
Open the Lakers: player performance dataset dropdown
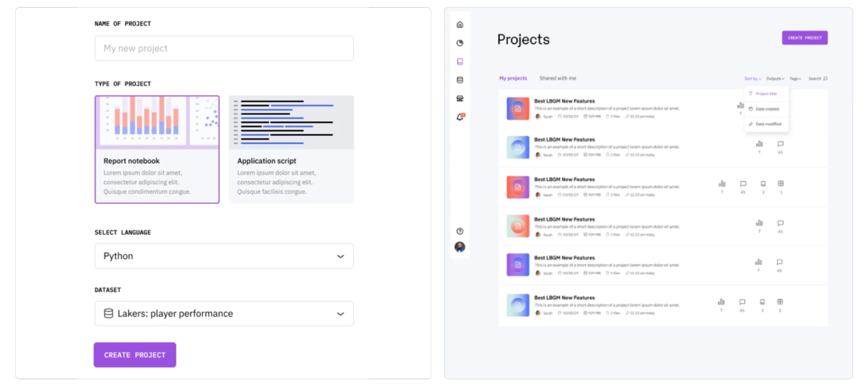pyautogui.click(x=224, y=314)
